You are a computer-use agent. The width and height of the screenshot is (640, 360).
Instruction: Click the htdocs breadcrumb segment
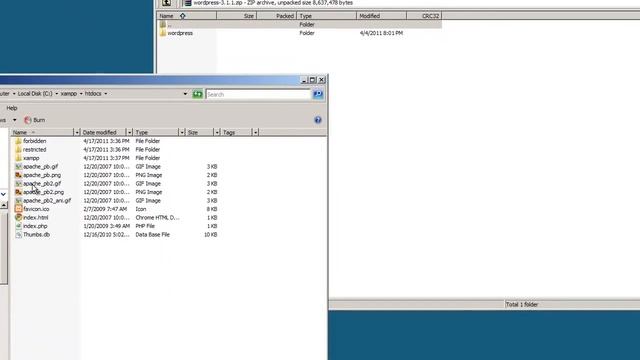click(x=93, y=94)
